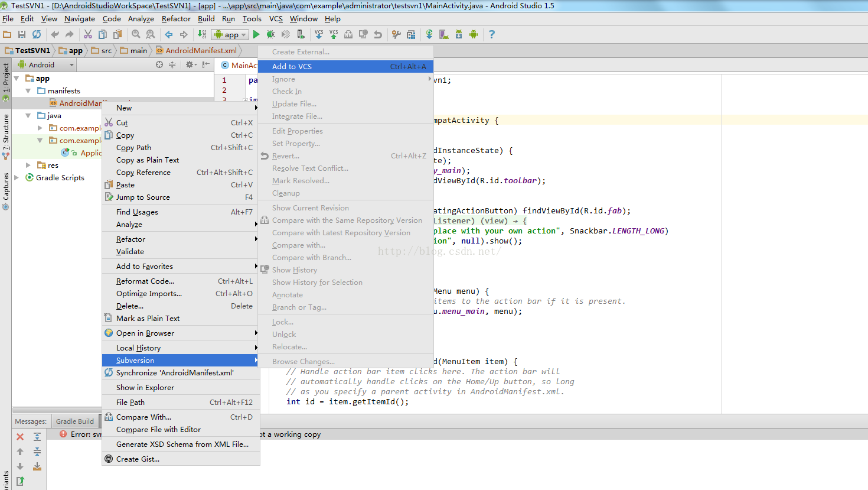Screen dimensions: 868x490
Task: Expand the New submenu arrow
Action: click(x=256, y=108)
